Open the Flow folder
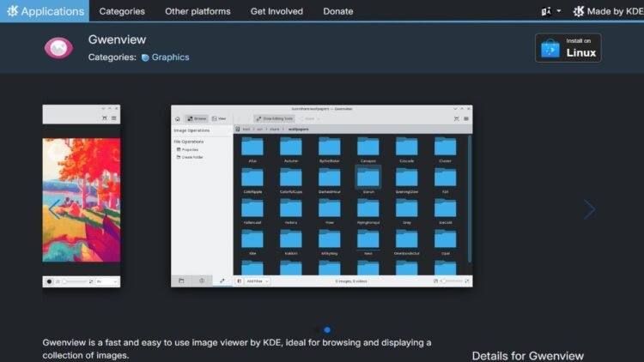 point(330,211)
